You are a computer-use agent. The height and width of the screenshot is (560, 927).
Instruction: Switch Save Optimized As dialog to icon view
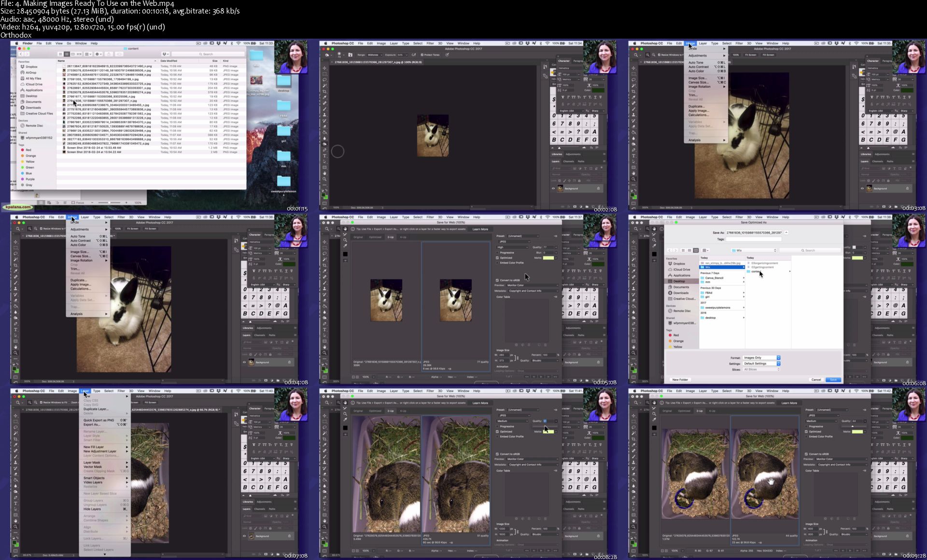[x=683, y=250]
